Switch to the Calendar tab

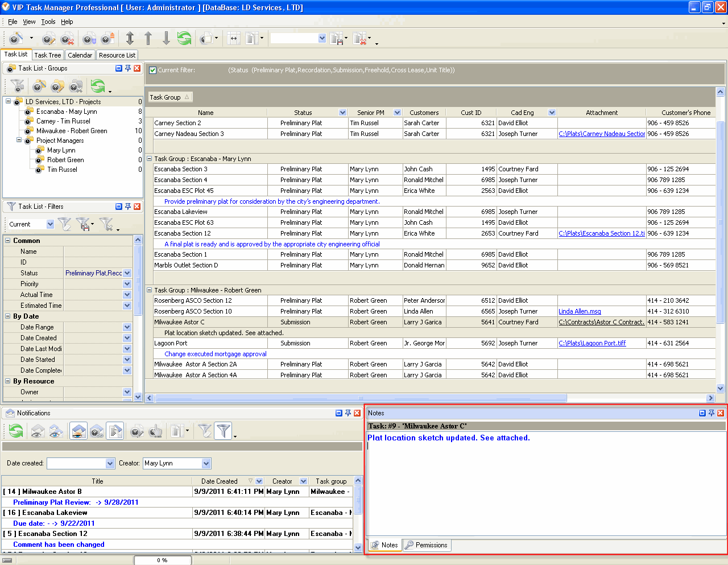tap(80, 55)
